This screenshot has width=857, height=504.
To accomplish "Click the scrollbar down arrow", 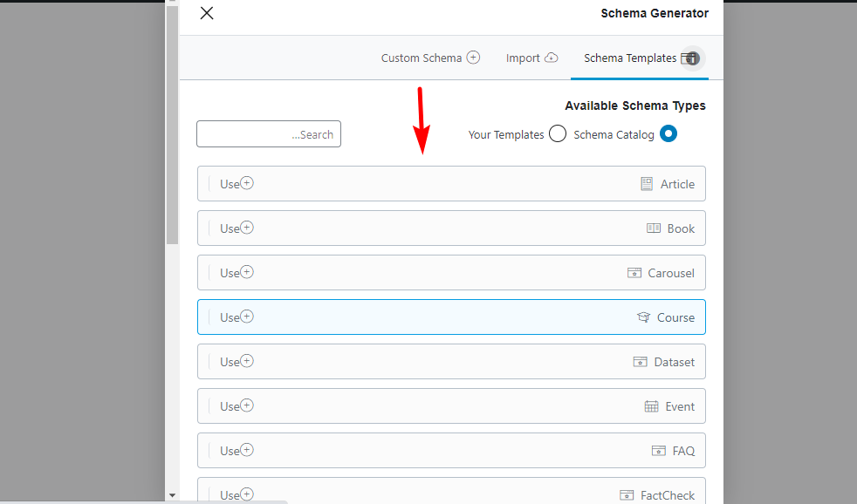I will tap(172, 495).
